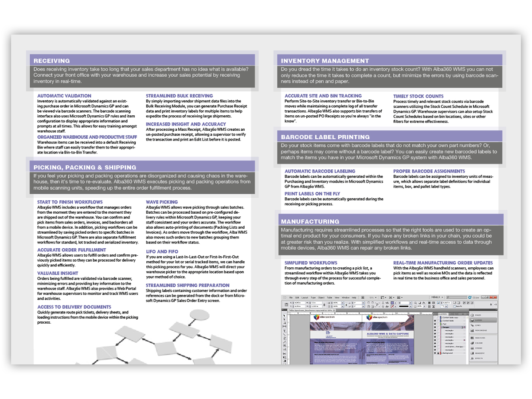Hide the stock photo chart.jpg item
Image resolution: width=532 pixels, height=399 pixels.
pos(435,347)
